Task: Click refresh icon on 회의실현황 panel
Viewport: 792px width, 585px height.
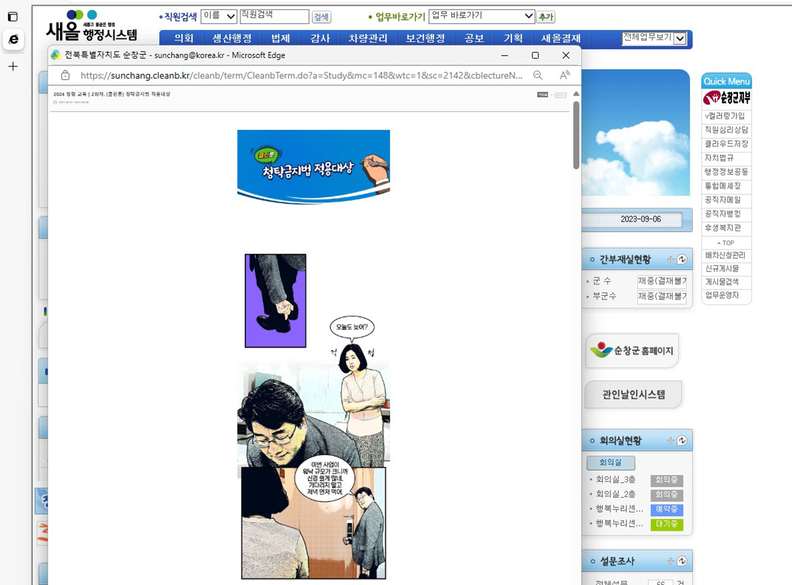Action: (x=682, y=441)
